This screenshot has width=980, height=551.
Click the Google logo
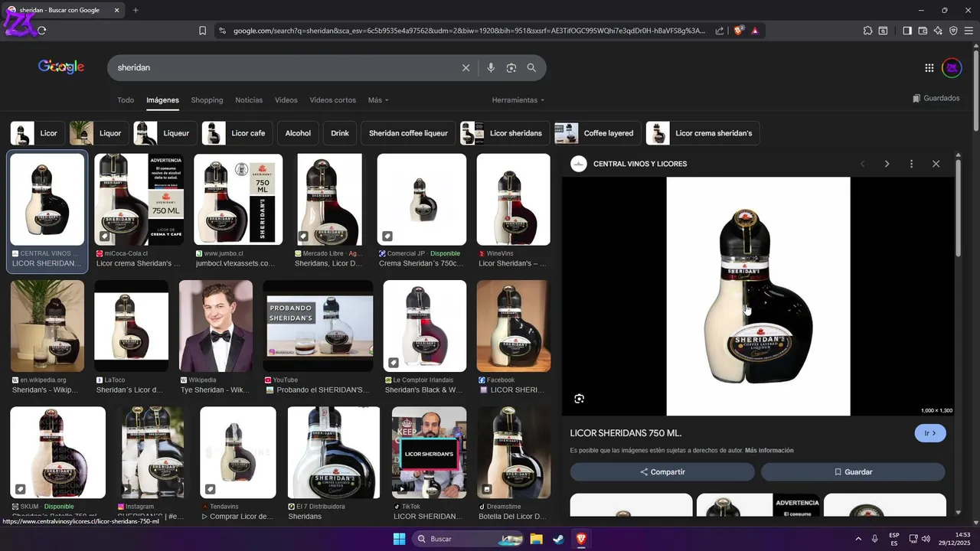pyautogui.click(x=61, y=67)
